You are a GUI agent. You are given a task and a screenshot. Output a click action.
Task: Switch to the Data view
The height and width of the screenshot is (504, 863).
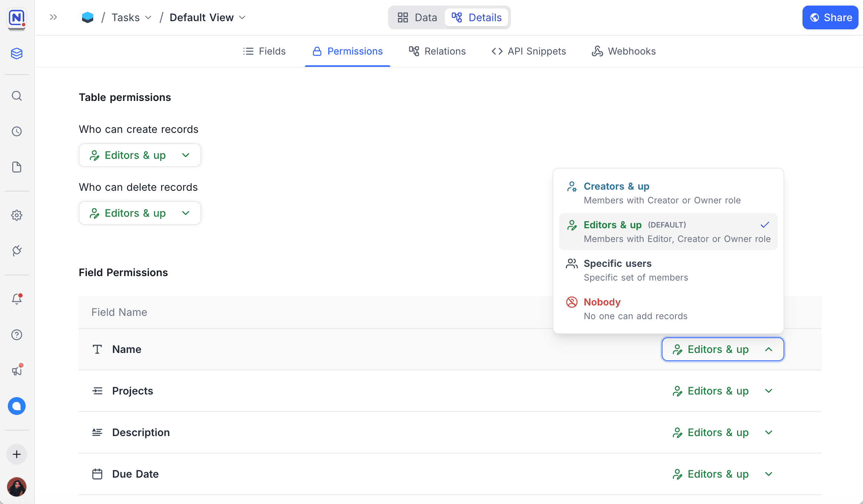point(417,17)
